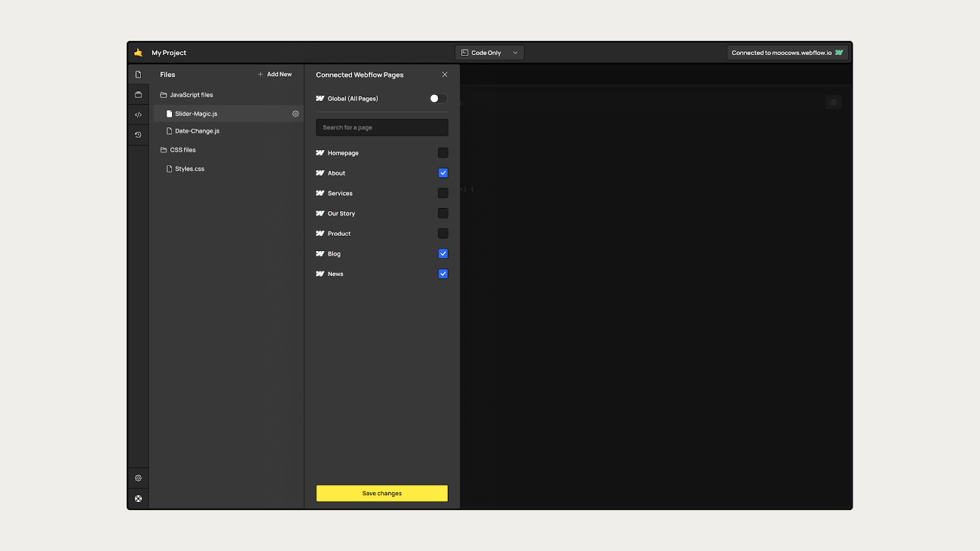
Task: Click the Webflow icon beside Our Story
Action: coord(320,214)
